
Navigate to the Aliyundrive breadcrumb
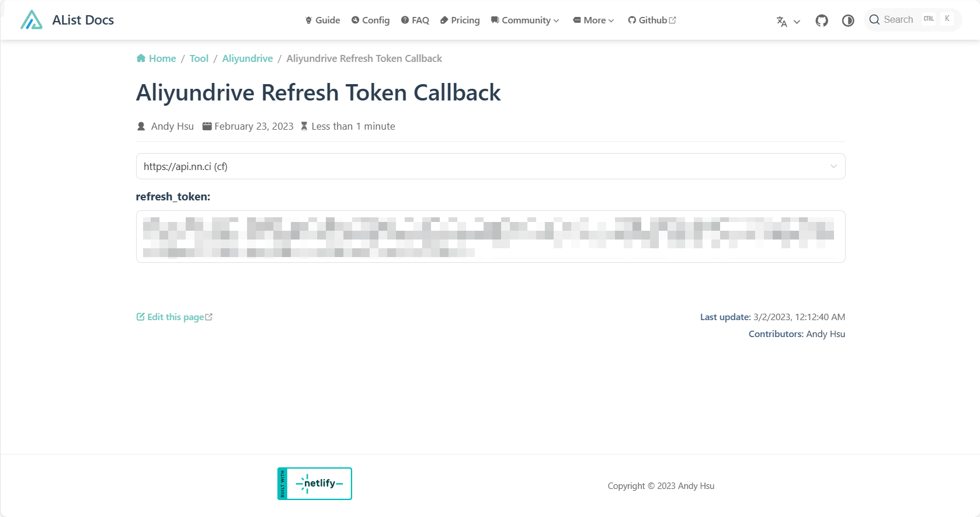(x=247, y=58)
